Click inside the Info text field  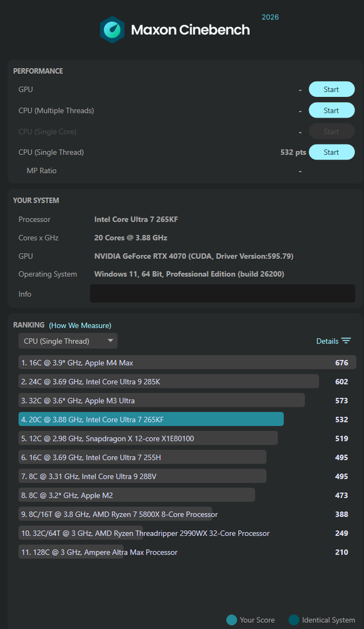pyautogui.click(x=222, y=293)
